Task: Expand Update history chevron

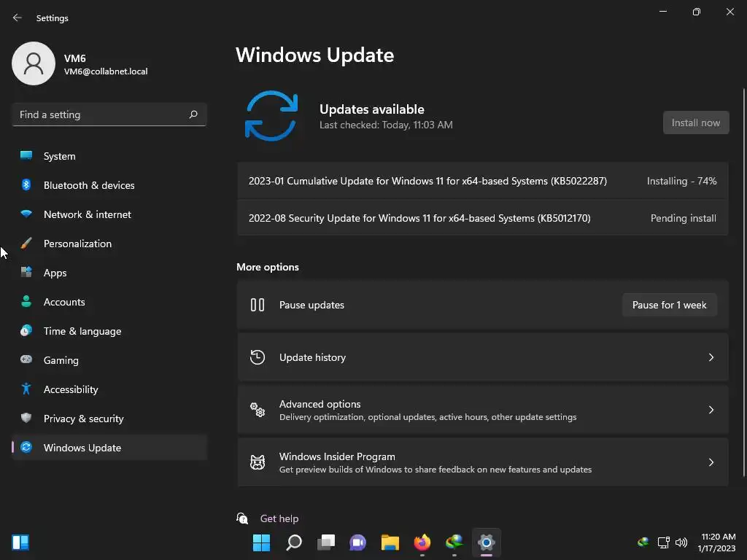Action: click(711, 357)
